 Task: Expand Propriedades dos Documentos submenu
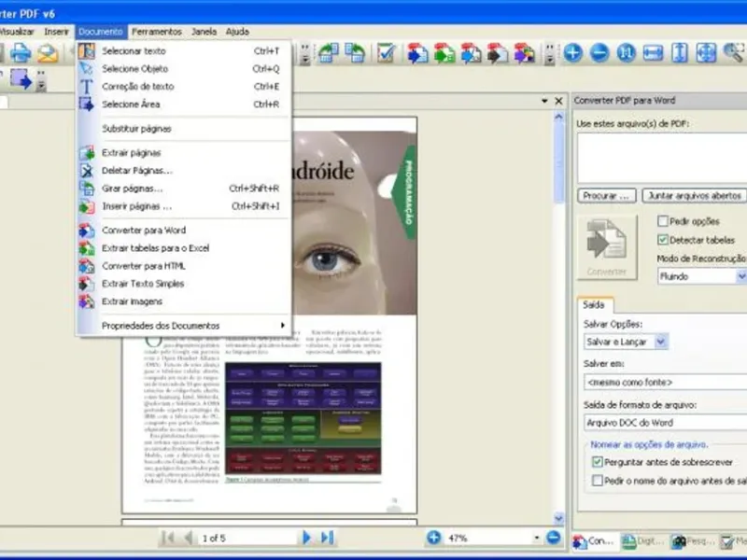coord(185,326)
